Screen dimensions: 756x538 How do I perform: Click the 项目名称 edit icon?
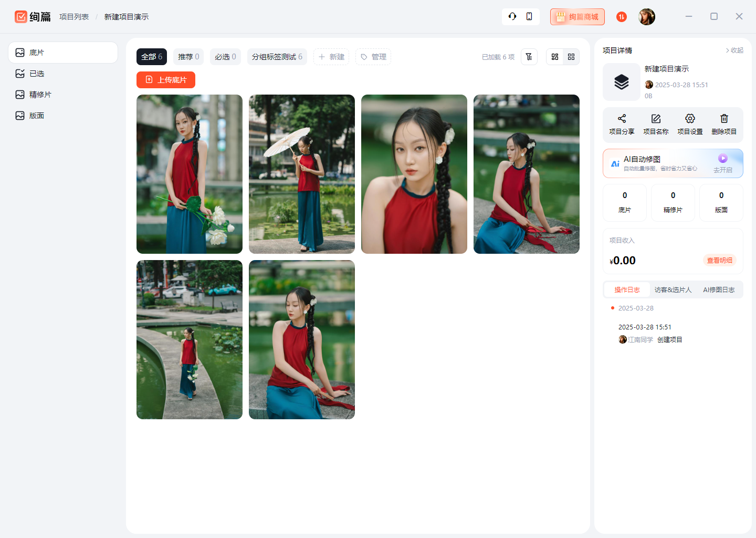click(656, 119)
